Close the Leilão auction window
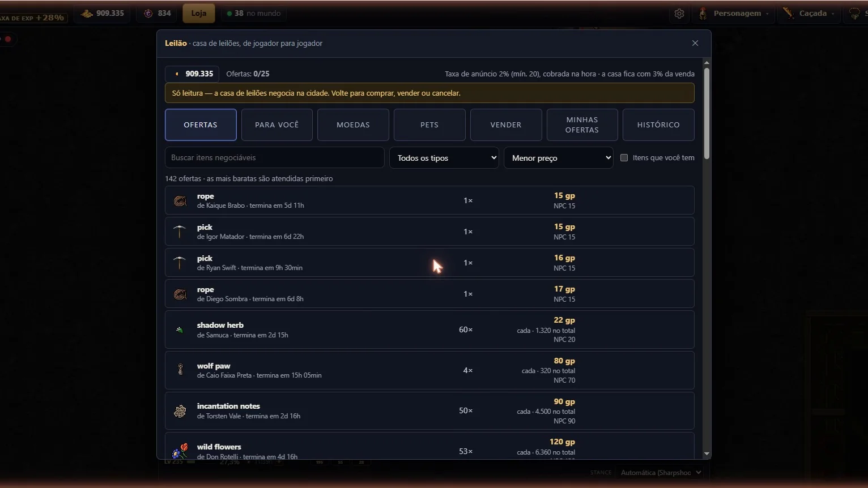 pos(695,43)
